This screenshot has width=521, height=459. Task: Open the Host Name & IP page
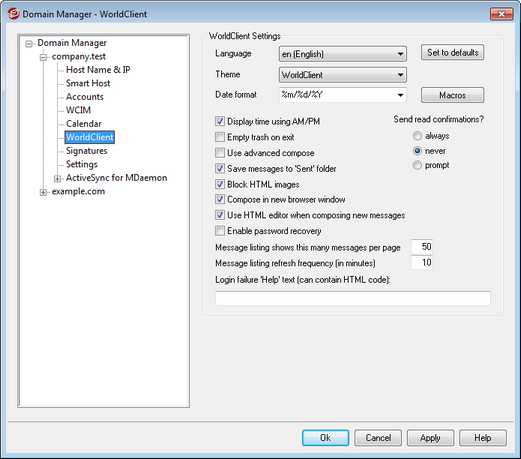[x=98, y=70]
